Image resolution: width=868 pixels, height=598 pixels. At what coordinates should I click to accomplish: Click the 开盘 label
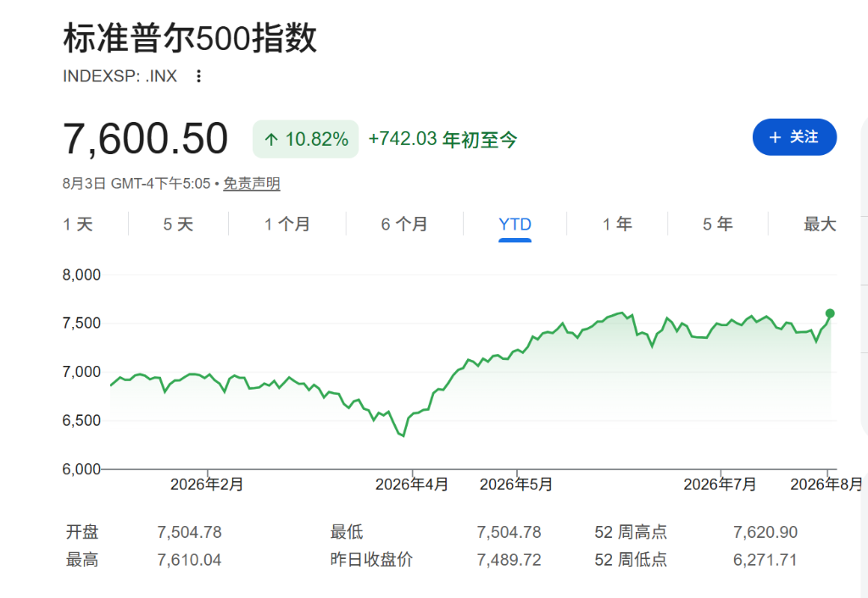pos(82,532)
